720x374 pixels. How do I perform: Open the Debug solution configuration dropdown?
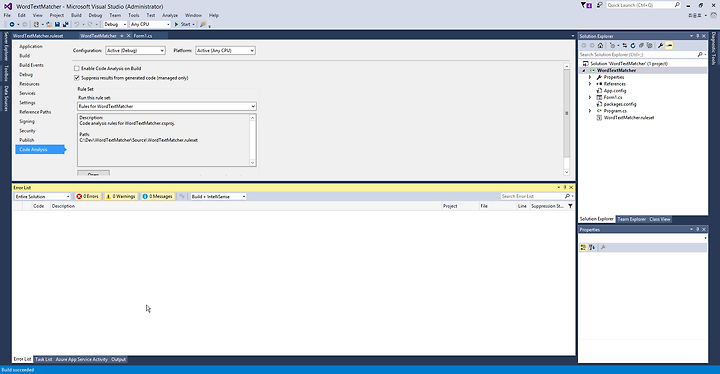coord(115,24)
